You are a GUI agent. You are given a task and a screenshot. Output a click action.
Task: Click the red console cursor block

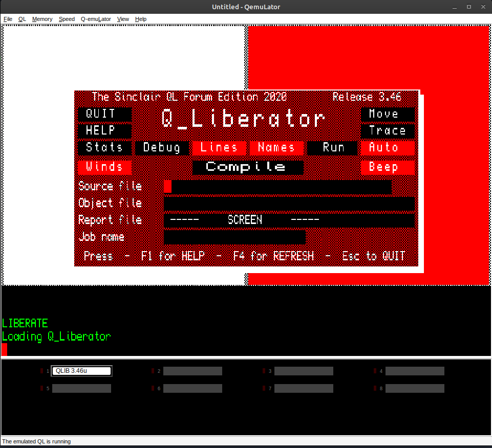[5, 349]
